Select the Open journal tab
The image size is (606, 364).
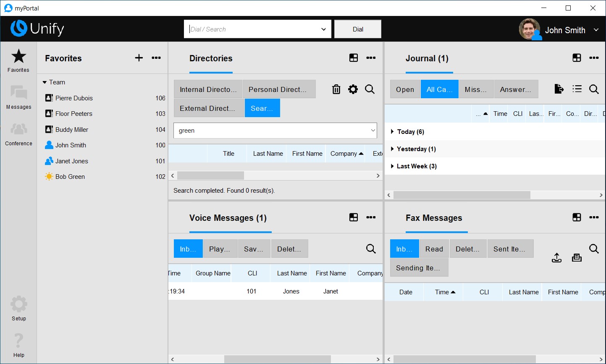[x=405, y=89]
